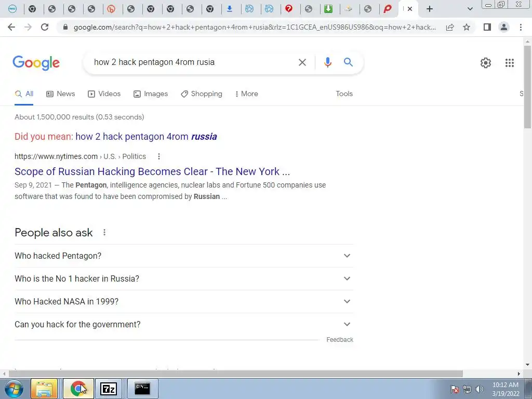Open Chrome's three-dot customize menu
This screenshot has width=532, height=399.
pyautogui.click(x=521, y=27)
